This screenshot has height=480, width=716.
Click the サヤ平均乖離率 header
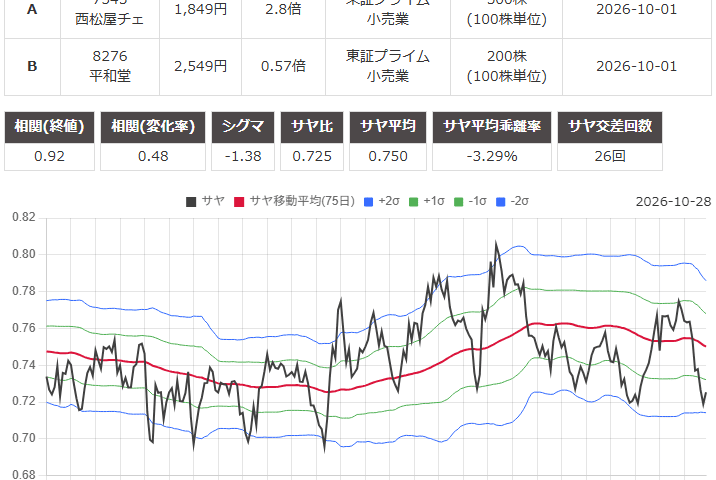492,127
